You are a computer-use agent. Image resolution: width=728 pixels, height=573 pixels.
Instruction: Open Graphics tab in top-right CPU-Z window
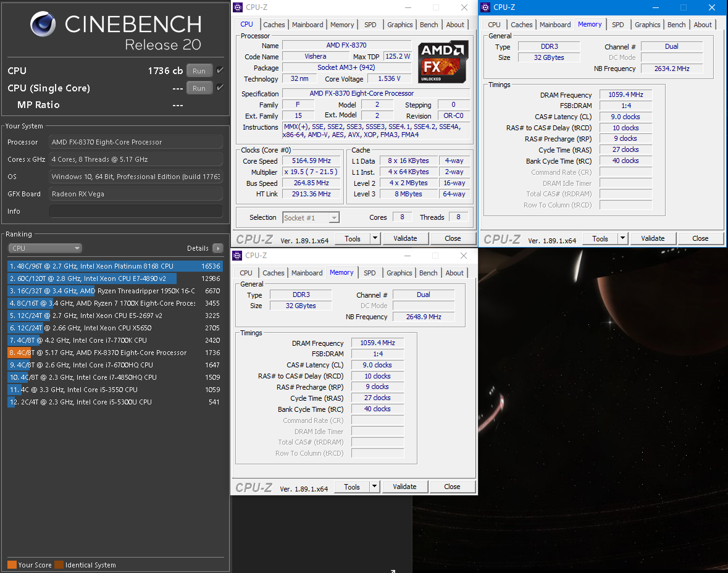point(647,25)
